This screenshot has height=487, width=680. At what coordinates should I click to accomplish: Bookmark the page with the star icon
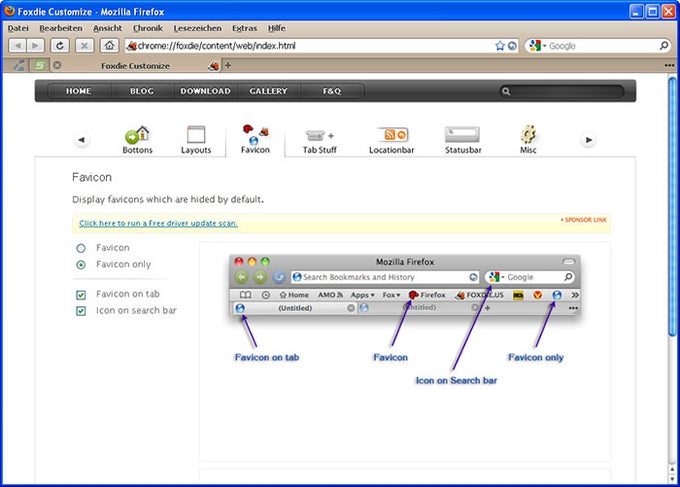[x=500, y=46]
